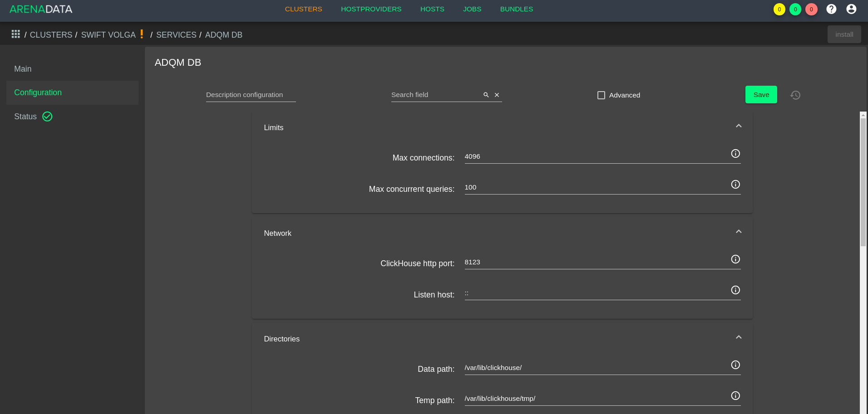
Task: Clear the search field with X icon
Action: [x=497, y=95]
